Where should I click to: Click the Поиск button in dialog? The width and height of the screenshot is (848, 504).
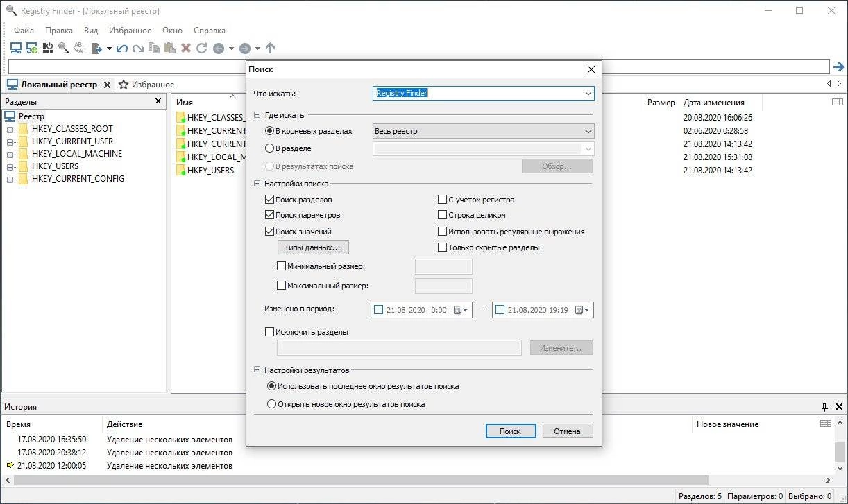click(511, 431)
